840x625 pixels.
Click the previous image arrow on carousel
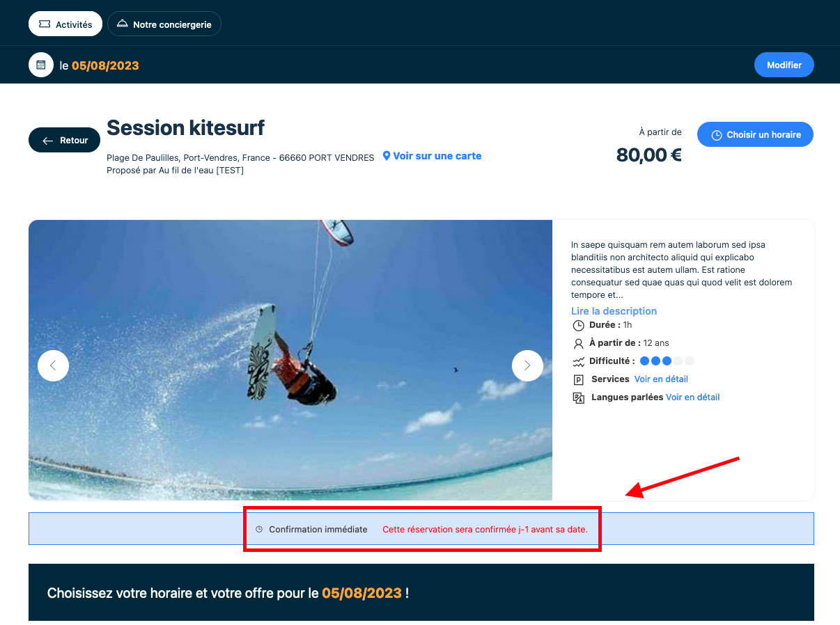tap(53, 365)
